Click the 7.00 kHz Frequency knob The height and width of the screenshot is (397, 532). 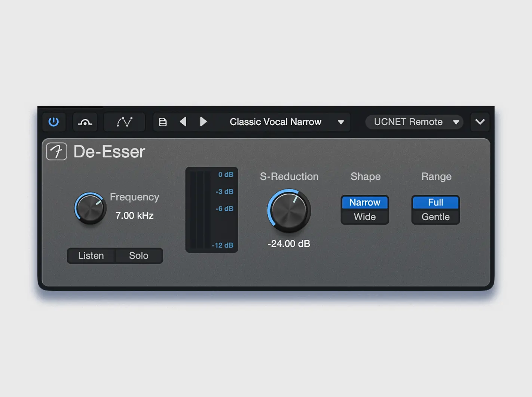tap(90, 209)
